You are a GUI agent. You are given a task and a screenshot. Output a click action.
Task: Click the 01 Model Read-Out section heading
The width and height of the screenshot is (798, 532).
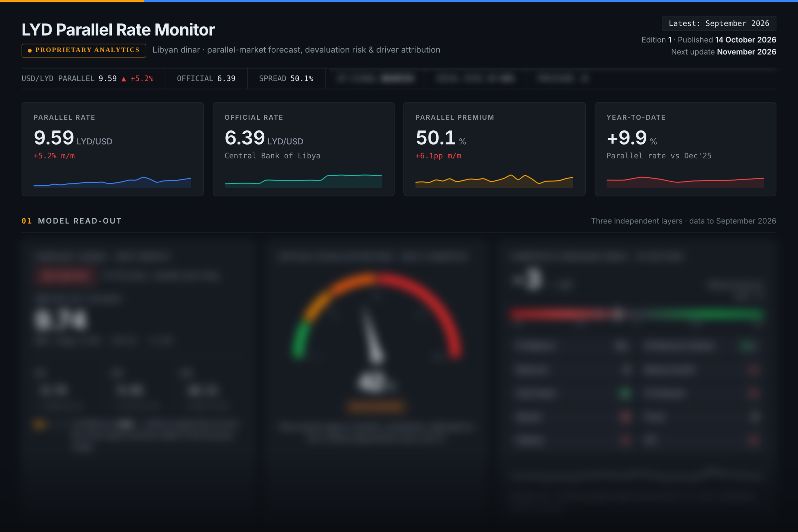[x=71, y=221]
